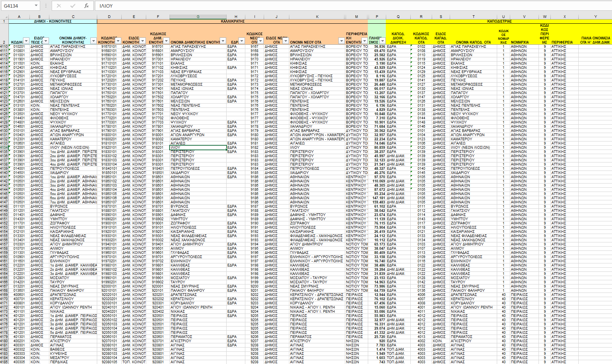Image resolution: width=612 pixels, height=364 pixels.
Task: Select column Y header
Action: (595, 16)
